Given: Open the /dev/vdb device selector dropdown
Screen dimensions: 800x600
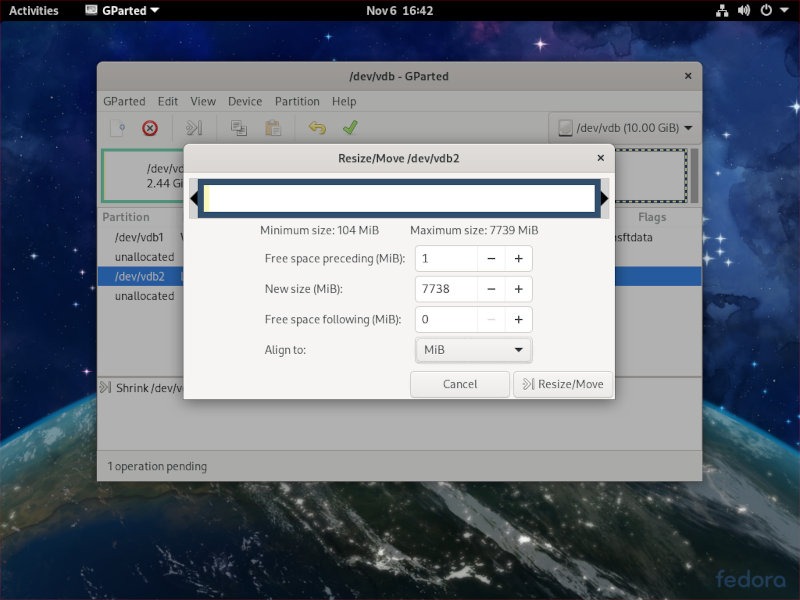Looking at the screenshot, I should coord(625,128).
